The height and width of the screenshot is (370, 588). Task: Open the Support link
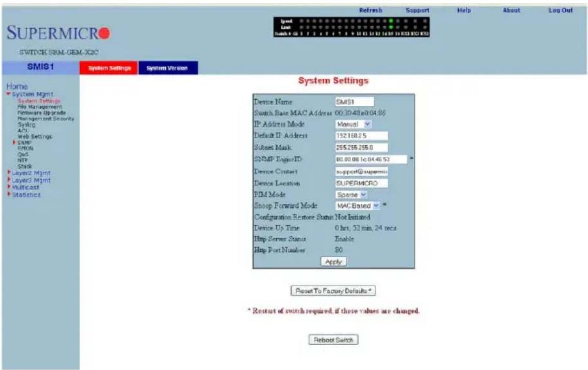pyautogui.click(x=417, y=10)
